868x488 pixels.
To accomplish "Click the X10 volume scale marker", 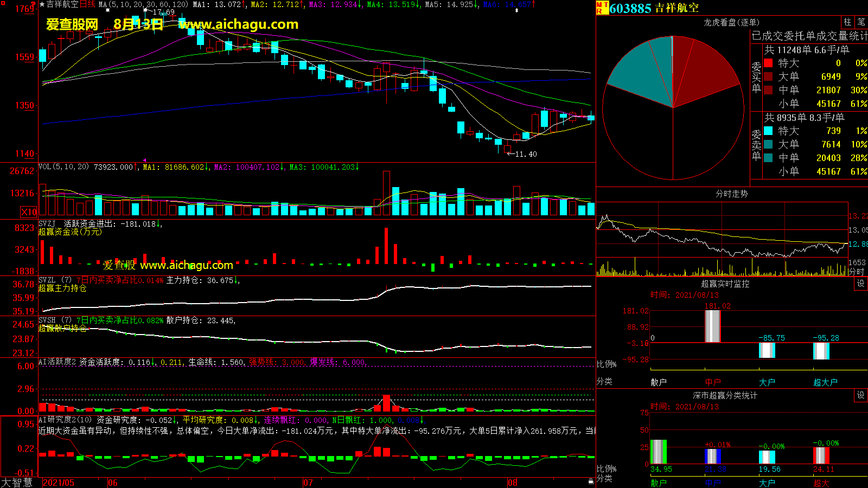I will tap(29, 212).
